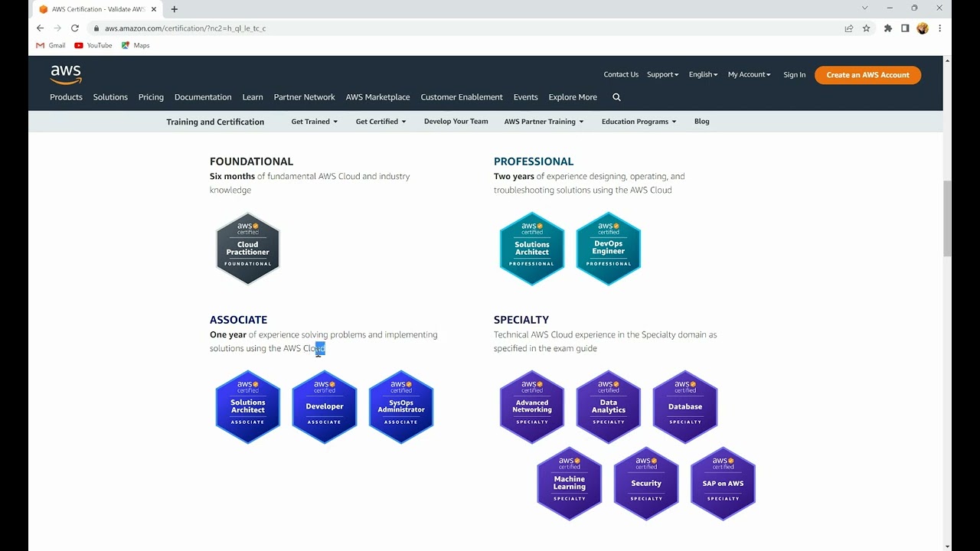This screenshot has width=980, height=551.
Task: Open the Machine Learning Specialty badge
Action: coord(570,484)
